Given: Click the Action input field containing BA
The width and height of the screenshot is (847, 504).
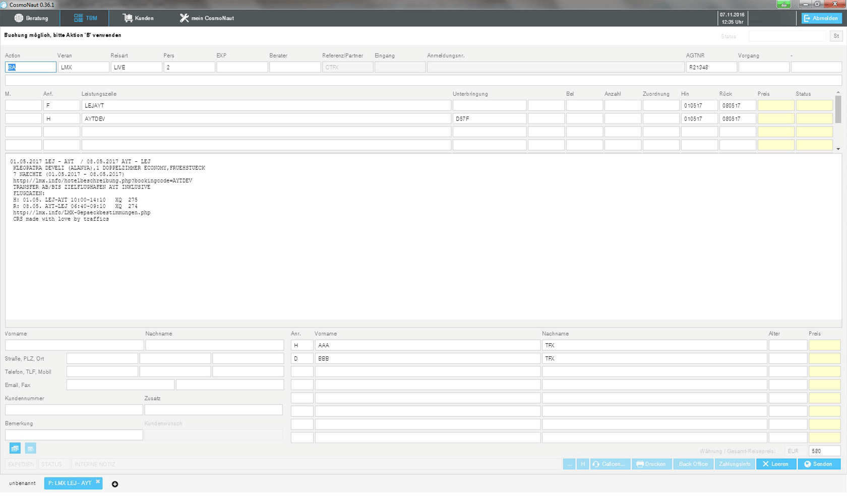Looking at the screenshot, I should tap(31, 67).
